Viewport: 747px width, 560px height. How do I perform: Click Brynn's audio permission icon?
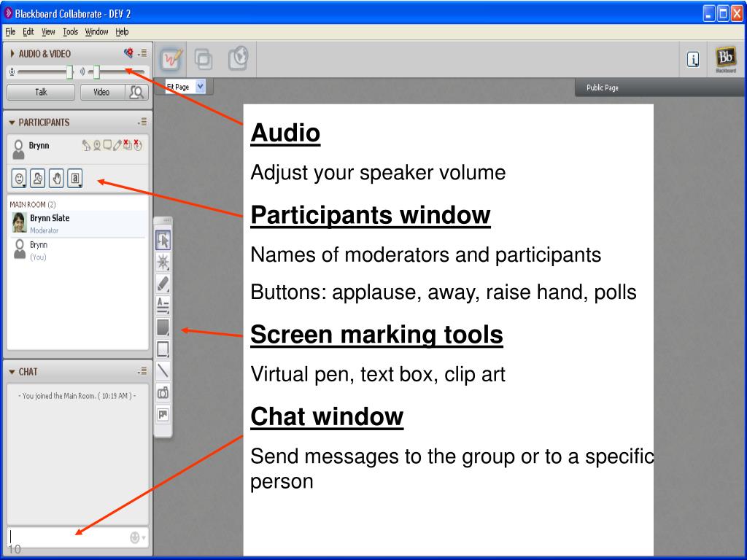point(86,145)
